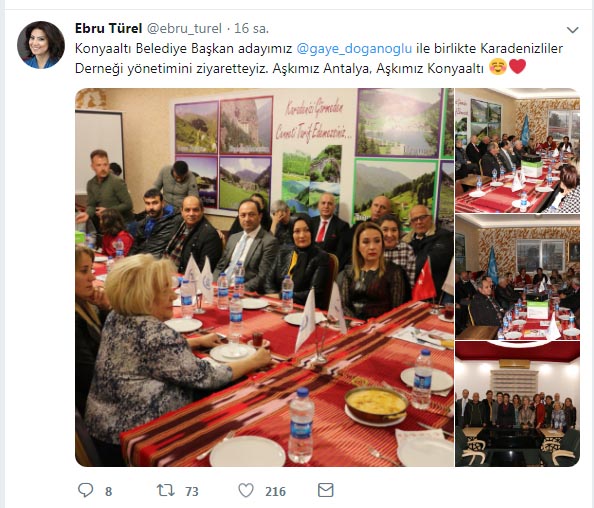Click the retweet count 73
The width and height of the screenshot is (594, 508).
coord(192,492)
